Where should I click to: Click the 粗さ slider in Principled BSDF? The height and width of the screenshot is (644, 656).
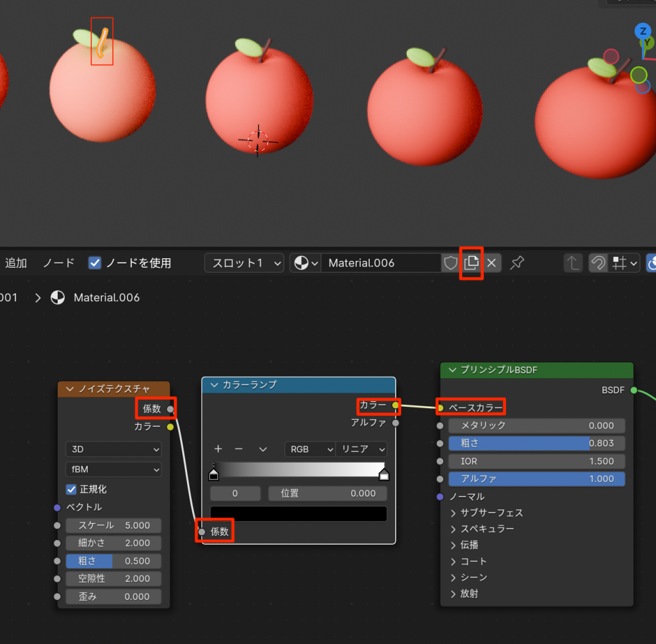click(x=536, y=443)
